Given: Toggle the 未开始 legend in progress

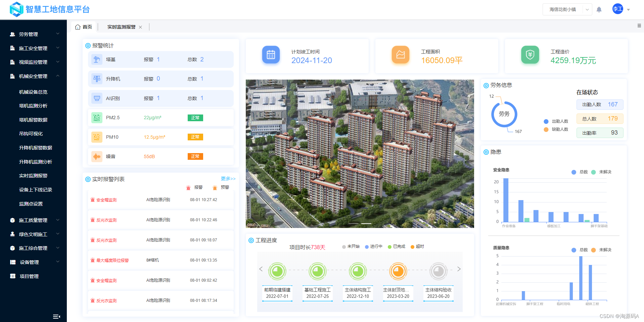Looking at the screenshot, I should coord(351,246).
